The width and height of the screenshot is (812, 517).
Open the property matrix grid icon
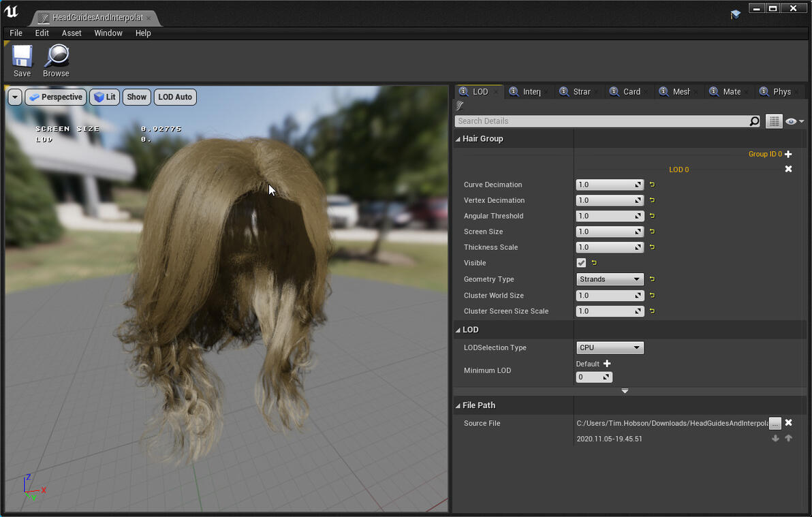774,121
